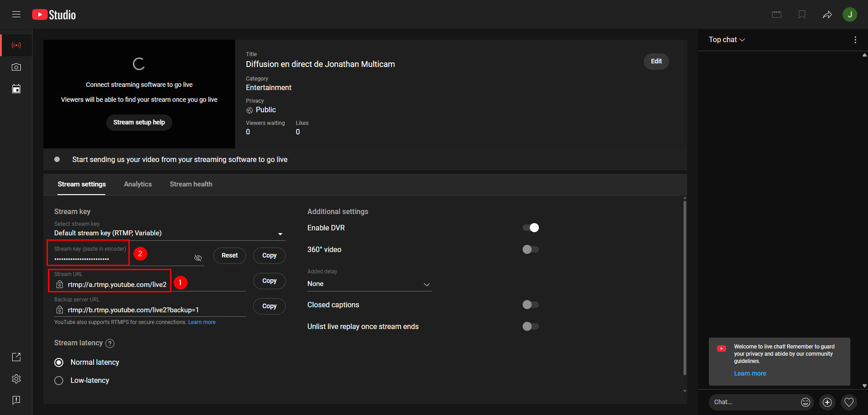The height and width of the screenshot is (415, 868).
Task: Open the J account avatar
Action: tap(850, 14)
